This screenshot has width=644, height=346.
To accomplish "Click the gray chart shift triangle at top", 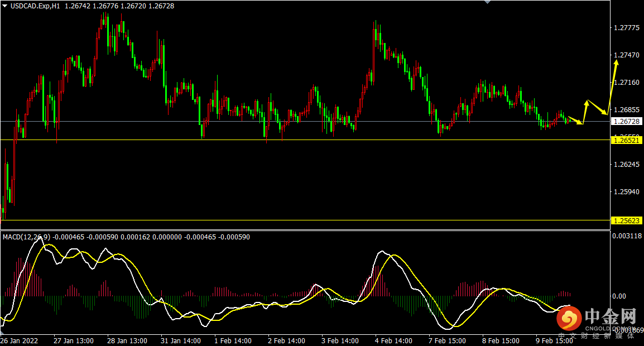I will coord(488,2).
